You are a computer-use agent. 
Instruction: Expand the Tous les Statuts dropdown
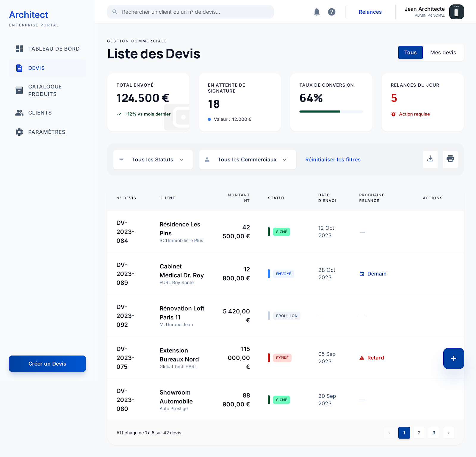(153, 160)
